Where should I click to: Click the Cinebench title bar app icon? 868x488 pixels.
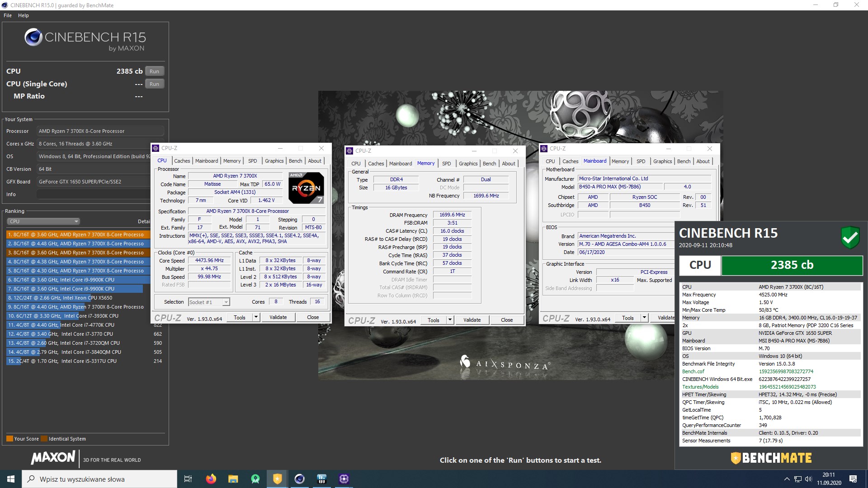pyautogui.click(x=5, y=5)
